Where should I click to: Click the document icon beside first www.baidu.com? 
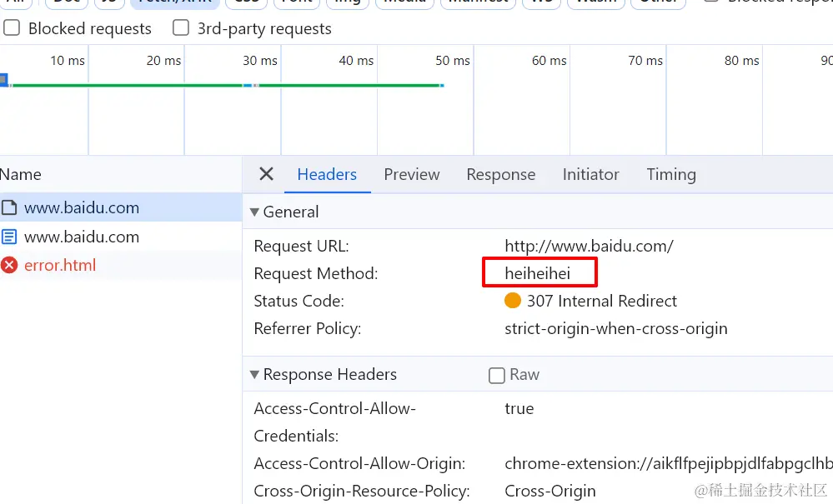[x=9, y=207]
